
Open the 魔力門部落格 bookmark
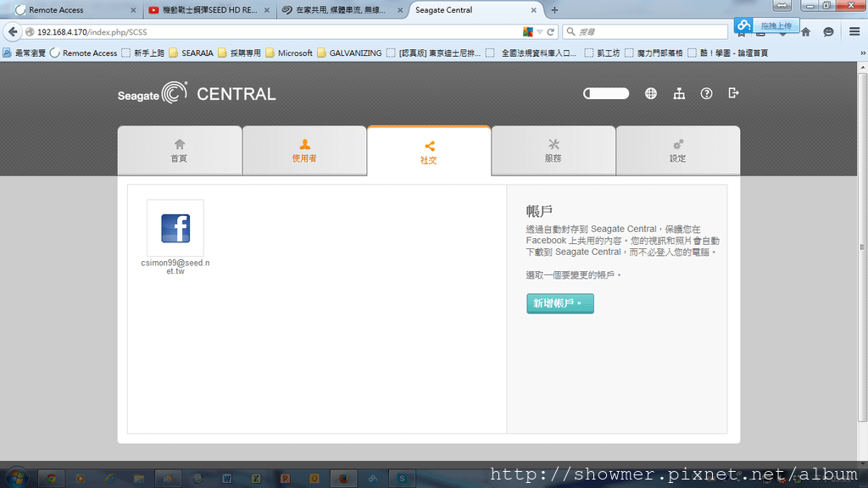coord(654,53)
